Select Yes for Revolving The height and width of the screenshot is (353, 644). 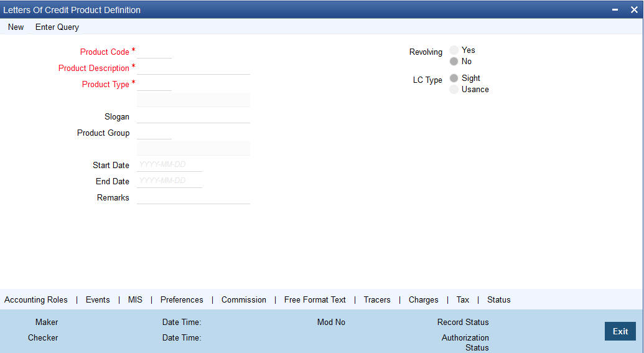click(x=454, y=50)
